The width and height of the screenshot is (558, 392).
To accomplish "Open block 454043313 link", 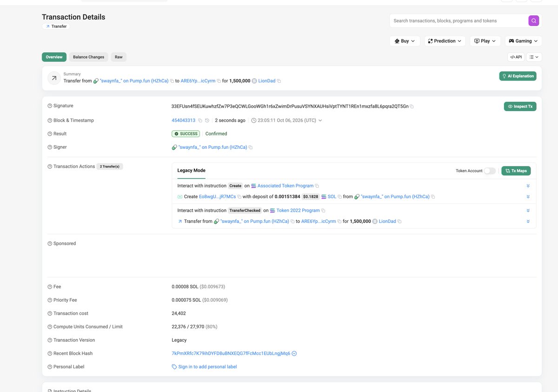I will pyautogui.click(x=184, y=120).
